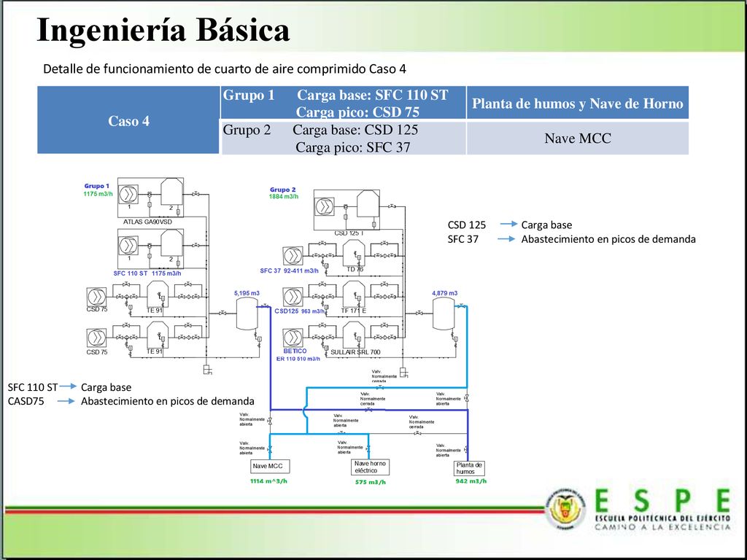Viewport: 747px width, 560px height.
Task: Select the BETICO compressor symbol
Action: 293,338
